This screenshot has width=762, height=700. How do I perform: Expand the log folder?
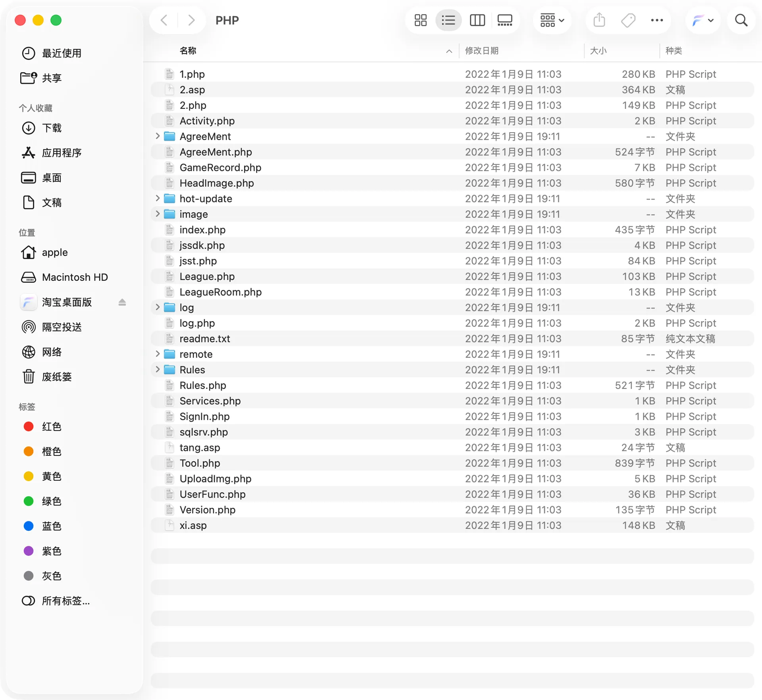click(x=158, y=307)
